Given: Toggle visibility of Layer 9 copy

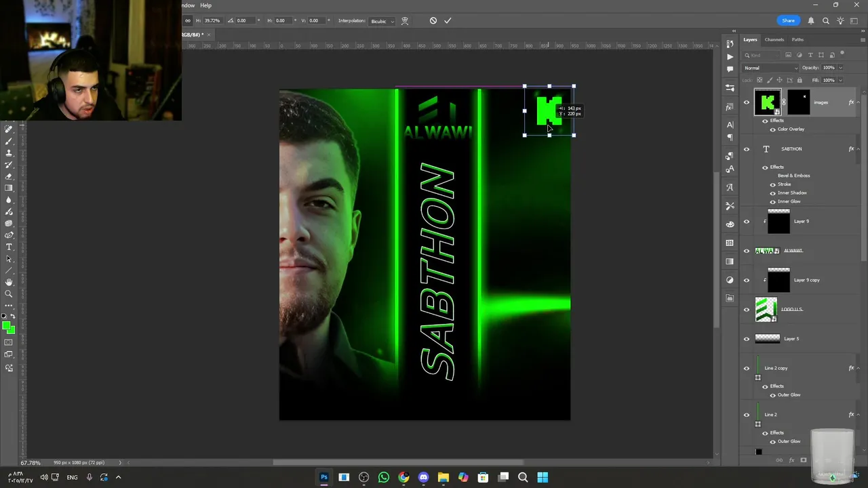Looking at the screenshot, I should (x=747, y=280).
